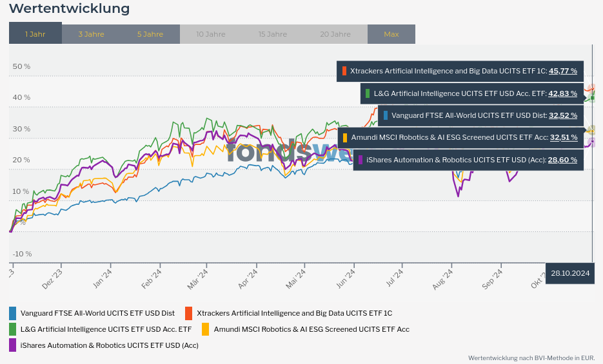
Task: Click the 28.10.2024 date marker label
Action: [570, 273]
